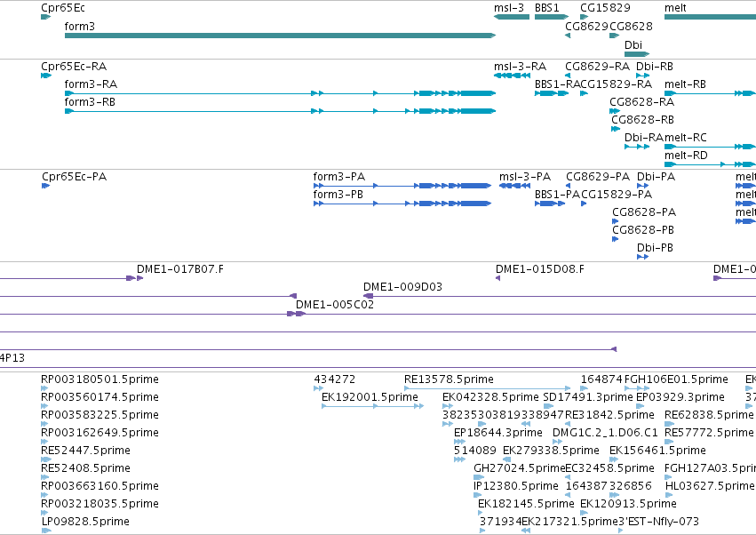Click the Cpr65Ec gene feature
This screenshot has width=756, height=535.
[46, 17]
